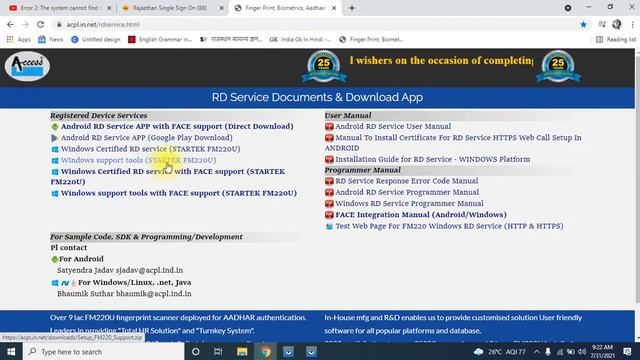The image size is (640, 360).
Task: Open FACE Integration Manual (Android/Windows)
Action: pos(421,215)
